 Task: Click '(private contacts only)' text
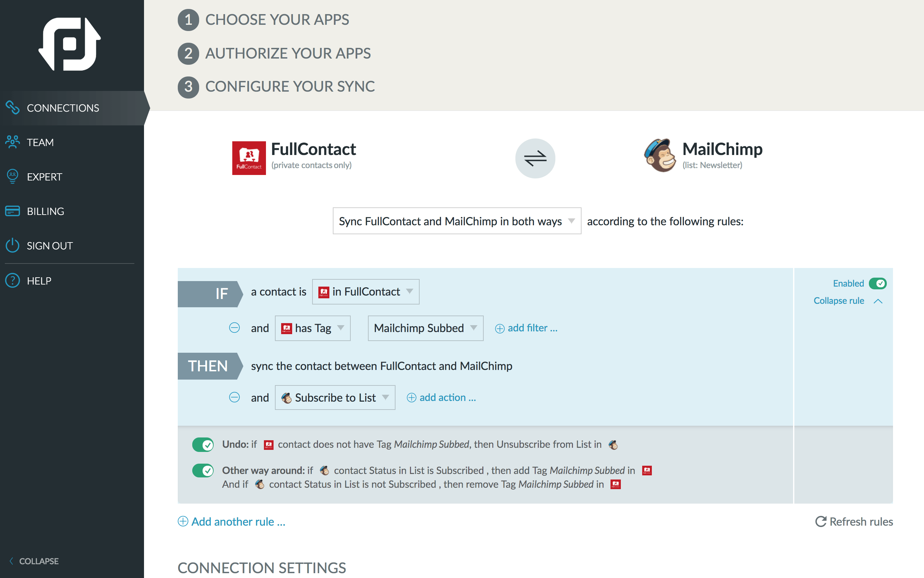point(311,165)
